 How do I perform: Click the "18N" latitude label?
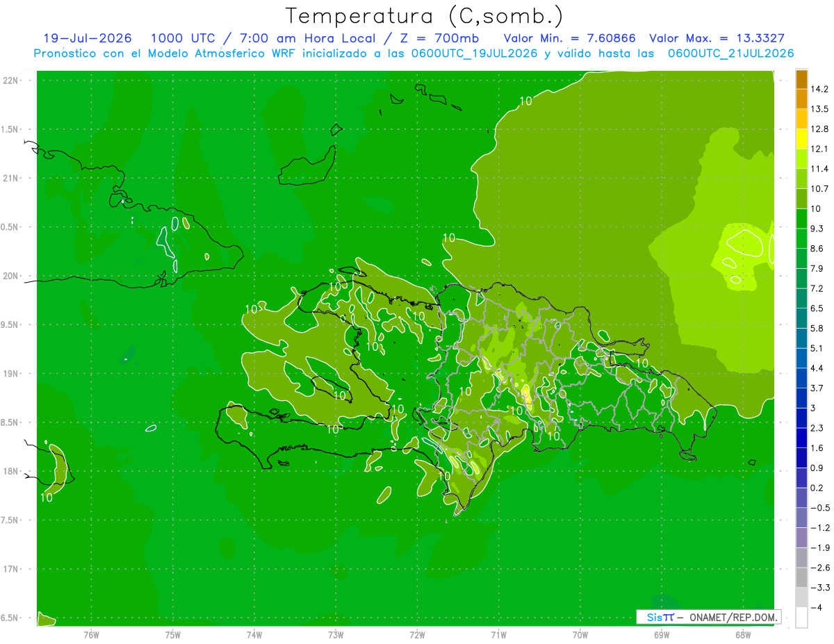coord(10,471)
